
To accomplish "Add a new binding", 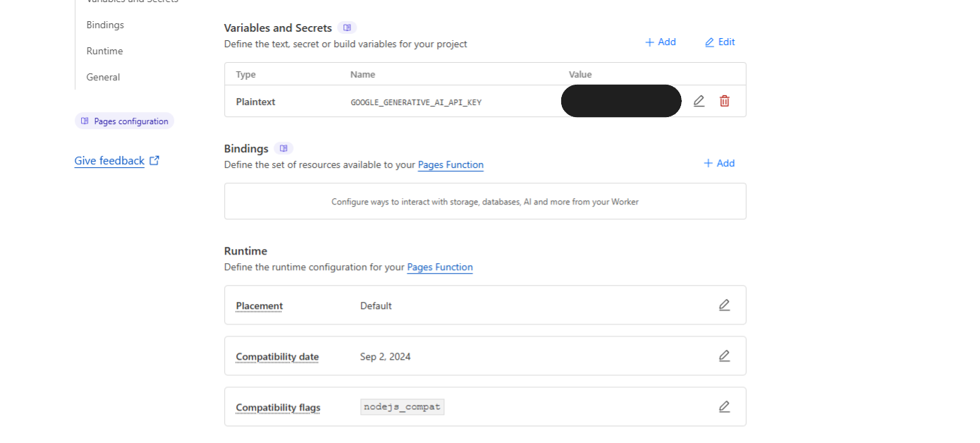I will pyautogui.click(x=719, y=163).
